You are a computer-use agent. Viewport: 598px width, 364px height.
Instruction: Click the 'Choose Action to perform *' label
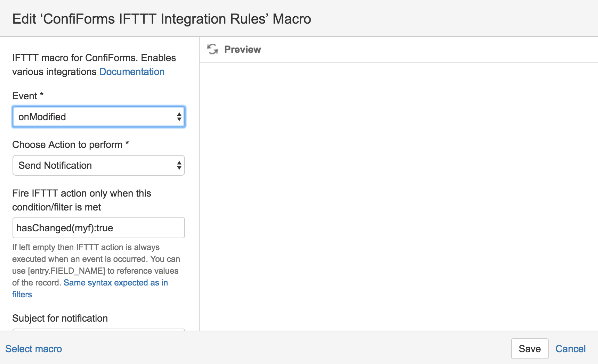[x=71, y=144]
